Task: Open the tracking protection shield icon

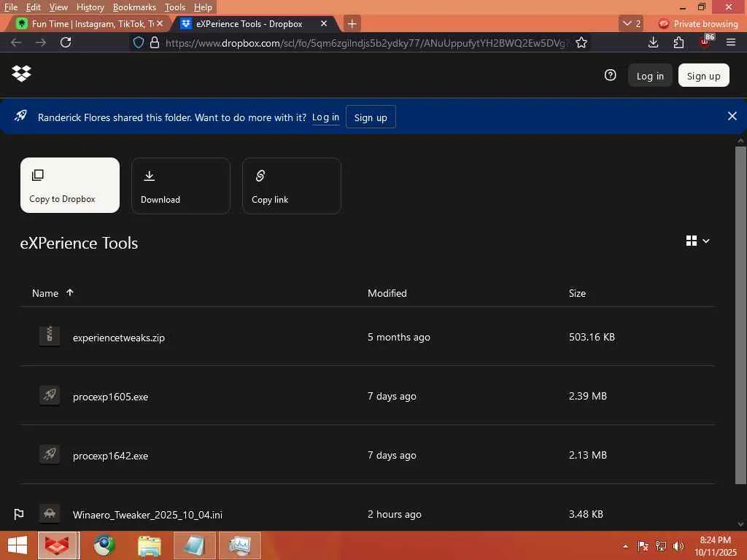Action: [x=138, y=42]
